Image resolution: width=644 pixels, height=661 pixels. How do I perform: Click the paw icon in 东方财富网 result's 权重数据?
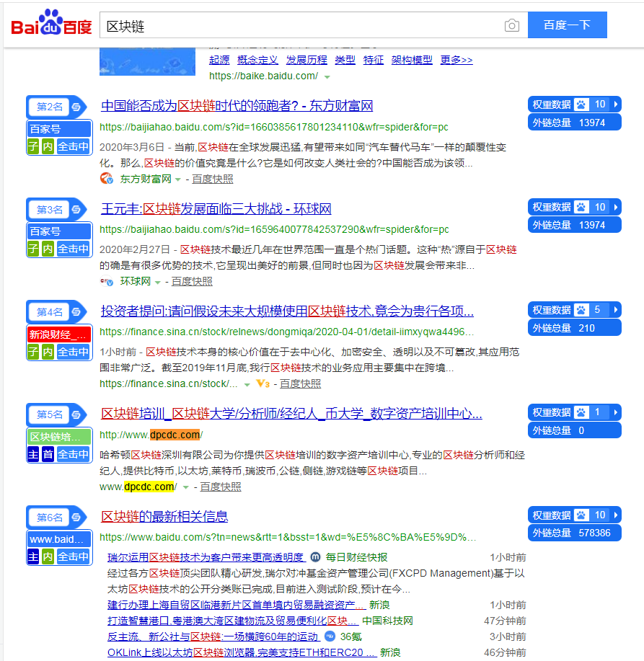[581, 104]
